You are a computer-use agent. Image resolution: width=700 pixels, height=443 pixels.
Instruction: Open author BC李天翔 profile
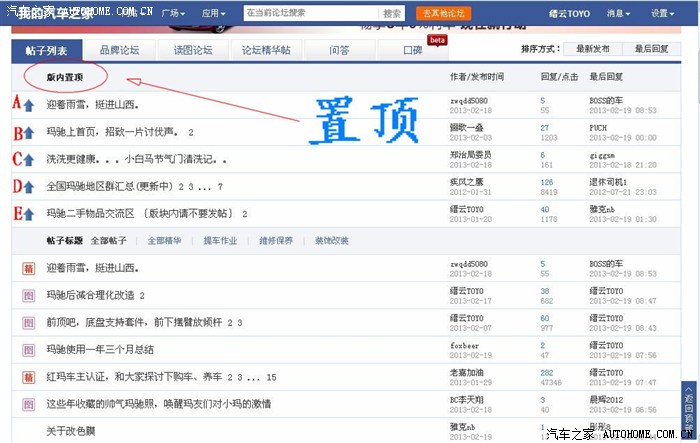[x=467, y=400]
